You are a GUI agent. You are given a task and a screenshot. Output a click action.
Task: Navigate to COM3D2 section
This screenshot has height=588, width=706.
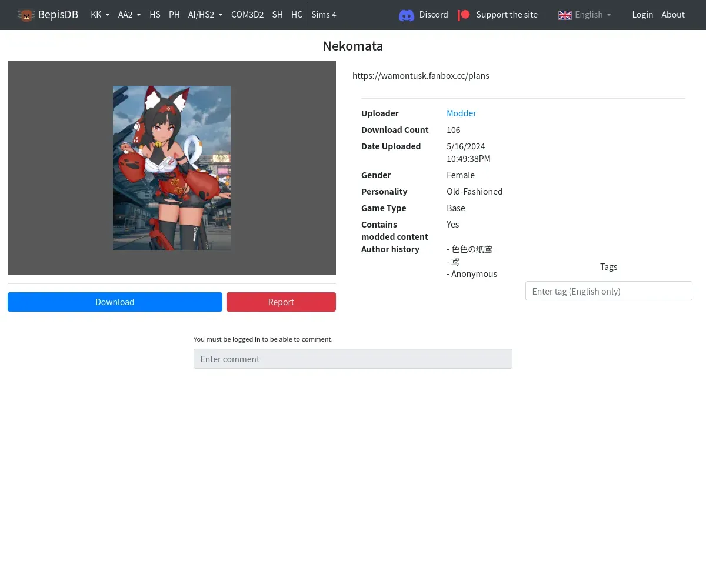pos(247,15)
